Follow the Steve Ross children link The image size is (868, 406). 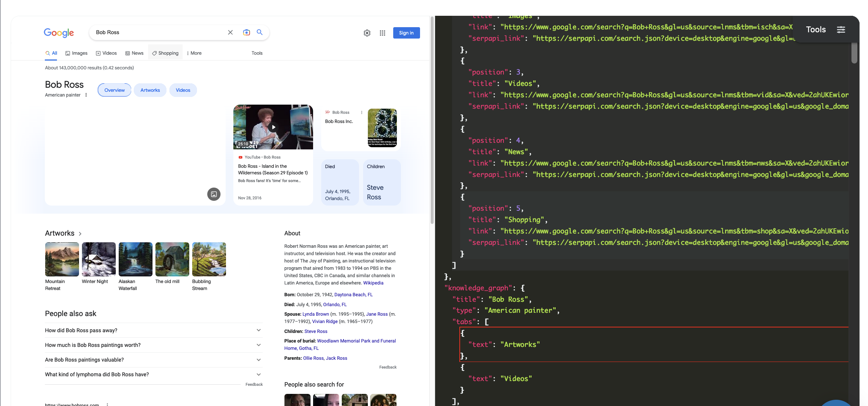[x=315, y=331]
